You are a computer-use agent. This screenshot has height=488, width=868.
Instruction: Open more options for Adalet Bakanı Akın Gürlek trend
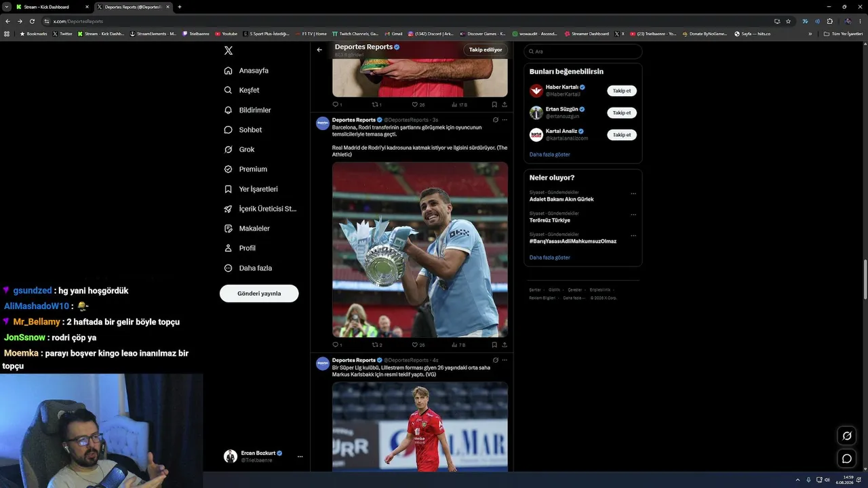tap(633, 194)
